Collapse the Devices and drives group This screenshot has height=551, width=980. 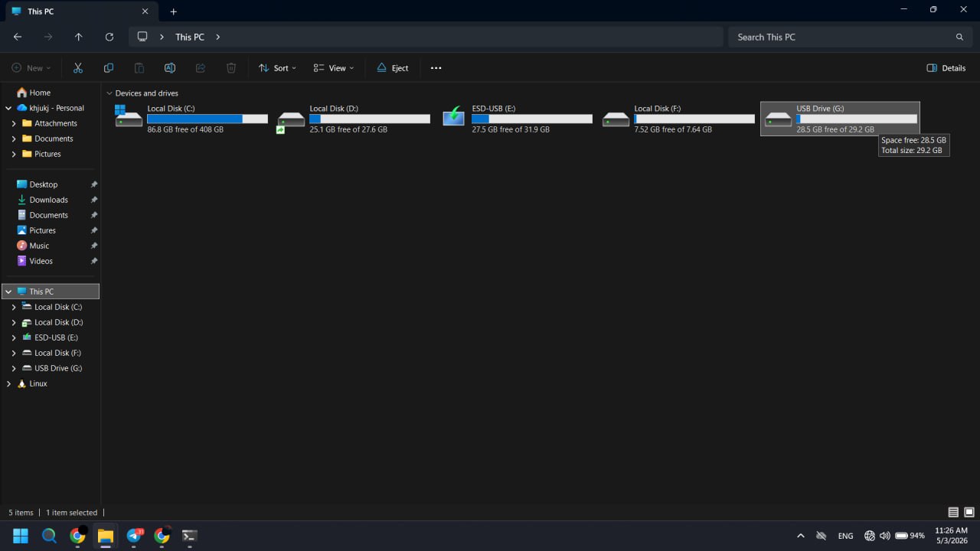109,93
